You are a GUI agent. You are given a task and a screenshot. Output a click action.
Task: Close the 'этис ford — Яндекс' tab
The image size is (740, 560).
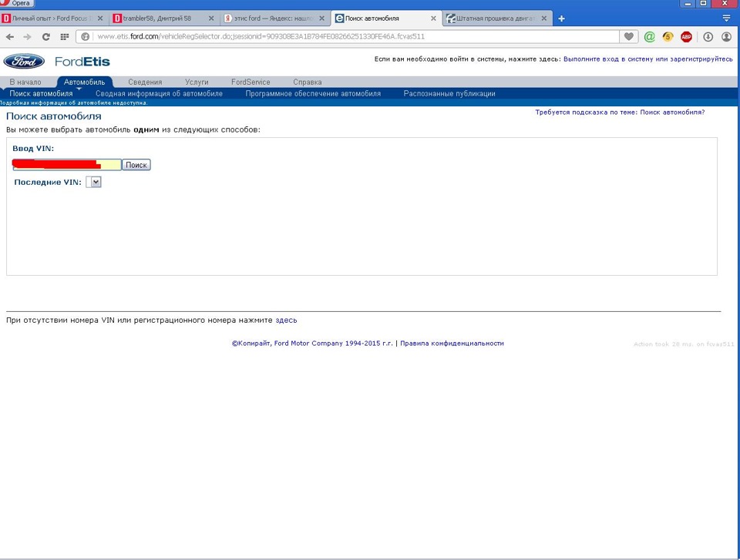click(322, 18)
